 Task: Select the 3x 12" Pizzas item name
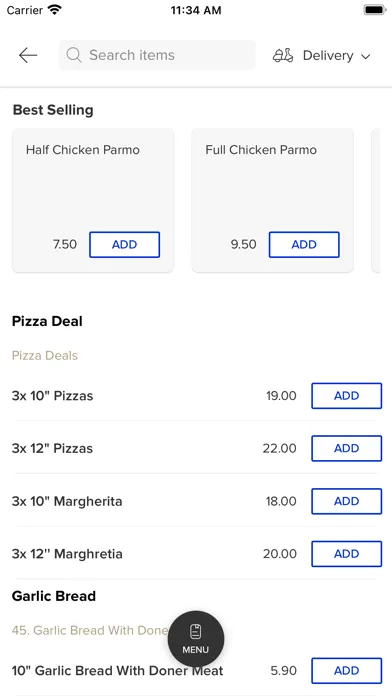coord(52,448)
